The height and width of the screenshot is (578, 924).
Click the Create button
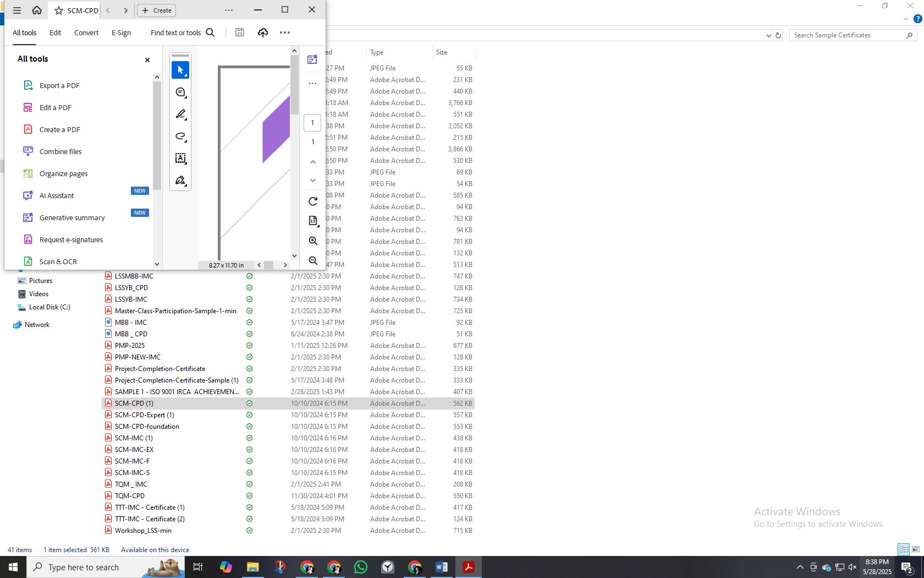[157, 10]
